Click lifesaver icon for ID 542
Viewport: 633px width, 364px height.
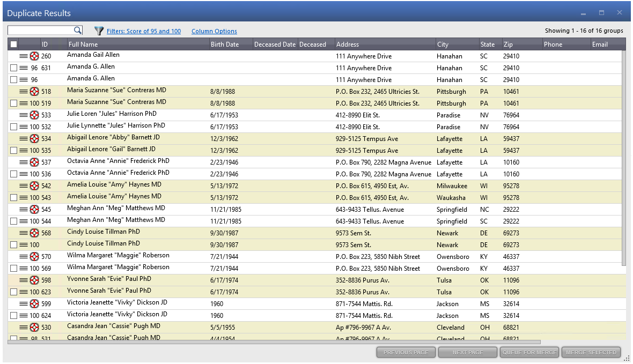pos(34,185)
